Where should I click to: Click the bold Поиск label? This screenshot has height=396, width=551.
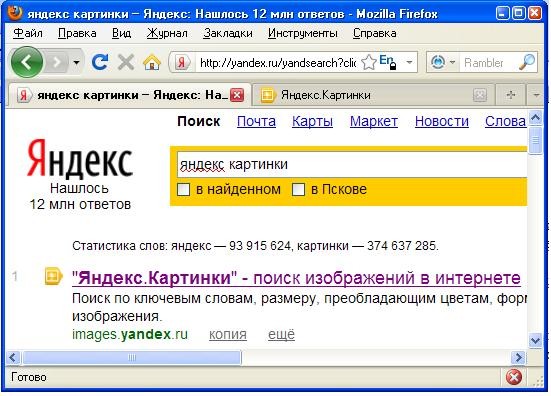click(199, 122)
